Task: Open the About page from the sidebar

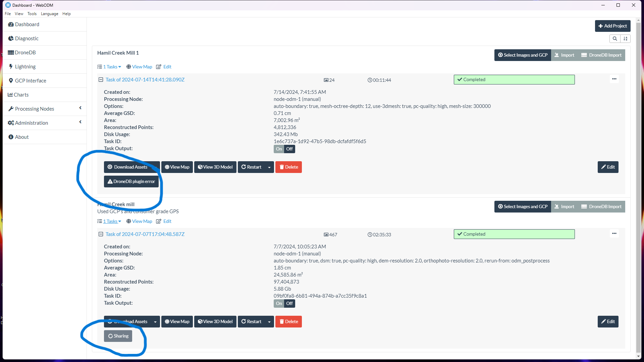Action: [21, 137]
